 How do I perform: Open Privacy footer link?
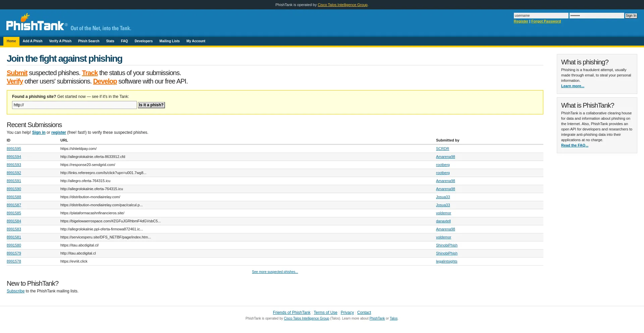347,313
